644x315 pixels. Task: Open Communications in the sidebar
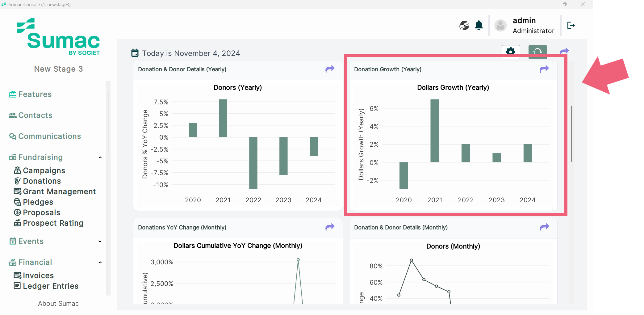tap(45, 136)
